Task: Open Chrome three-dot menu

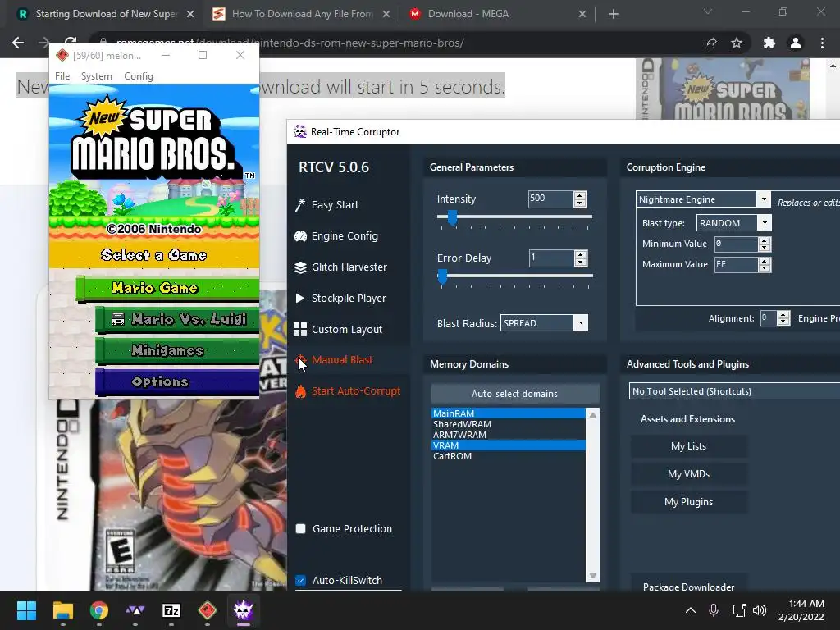Action: pyautogui.click(x=822, y=43)
